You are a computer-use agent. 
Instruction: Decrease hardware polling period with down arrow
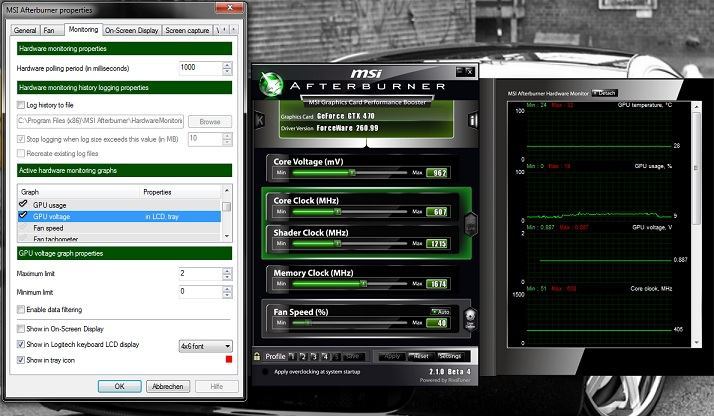point(227,72)
